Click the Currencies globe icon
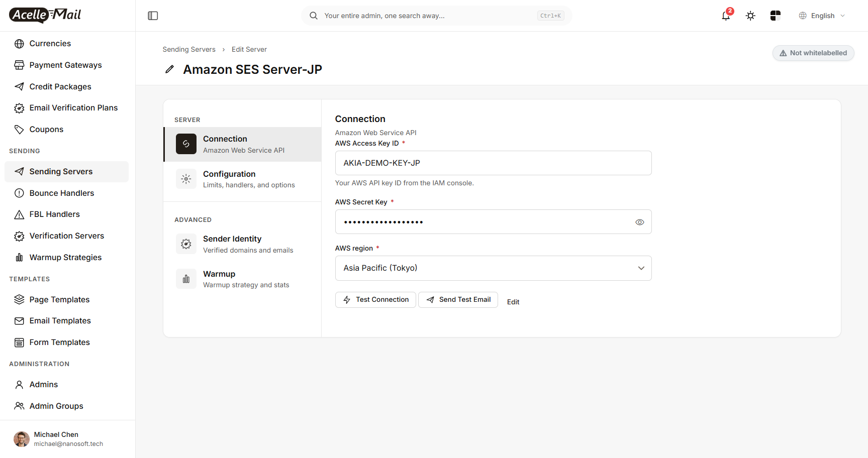Screen dimensions: 868x458 click(19, 44)
